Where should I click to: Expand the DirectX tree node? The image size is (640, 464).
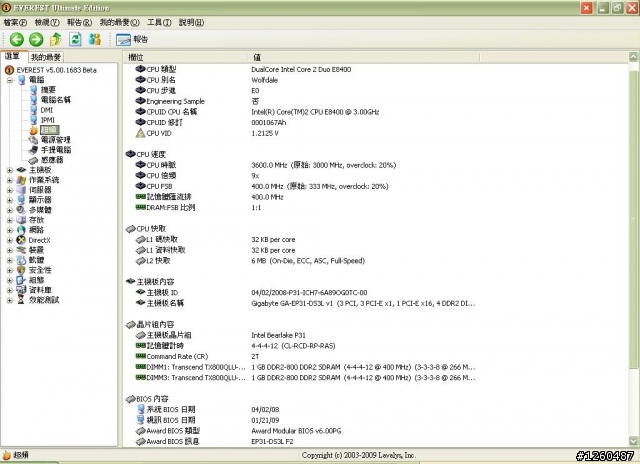[x=10, y=240]
